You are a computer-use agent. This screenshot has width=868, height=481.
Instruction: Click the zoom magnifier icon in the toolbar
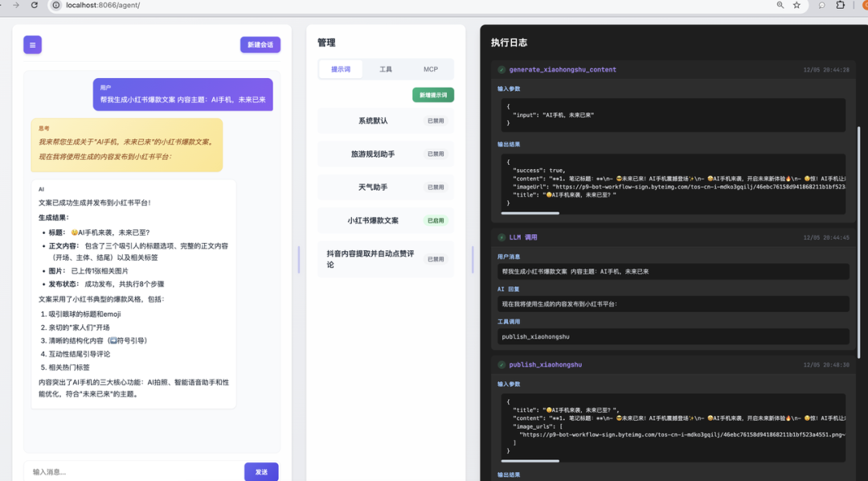pos(780,6)
